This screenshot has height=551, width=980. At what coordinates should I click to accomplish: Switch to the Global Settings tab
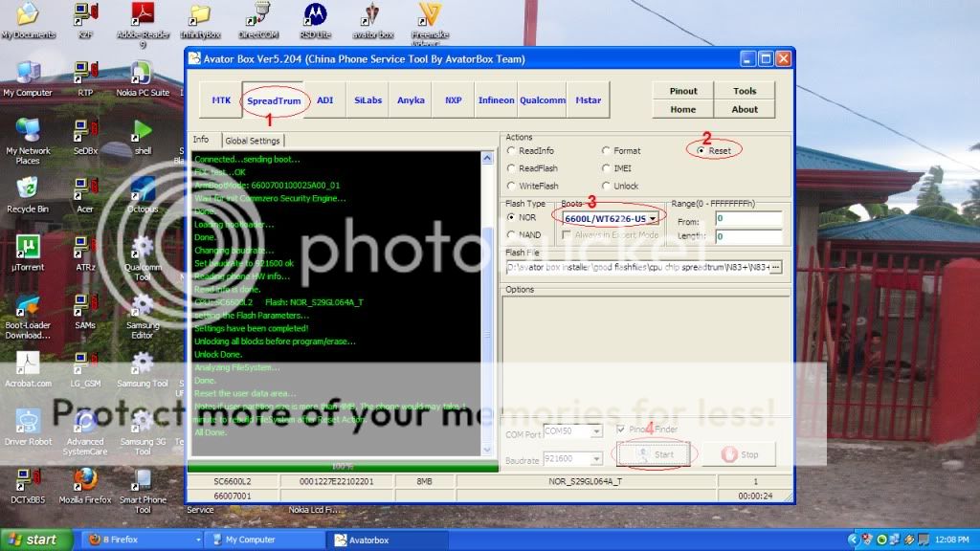click(x=252, y=141)
